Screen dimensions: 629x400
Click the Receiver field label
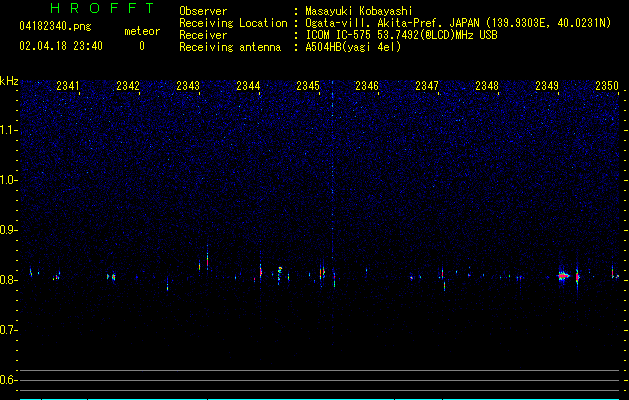coord(203,35)
